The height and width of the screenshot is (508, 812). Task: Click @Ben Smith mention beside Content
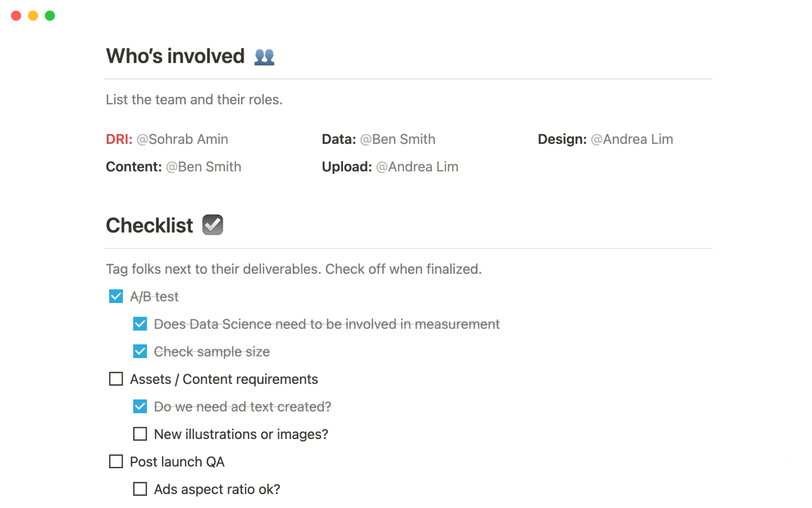tap(203, 167)
